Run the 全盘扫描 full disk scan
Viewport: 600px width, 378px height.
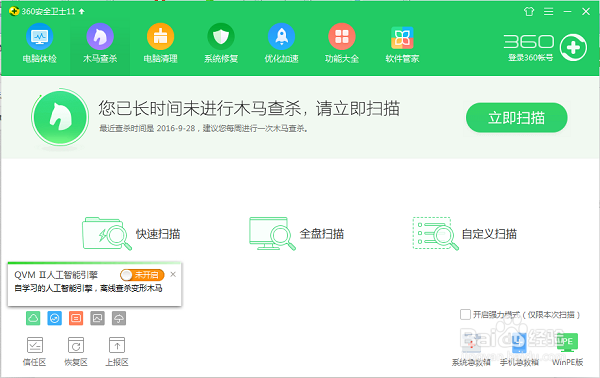[297, 233]
